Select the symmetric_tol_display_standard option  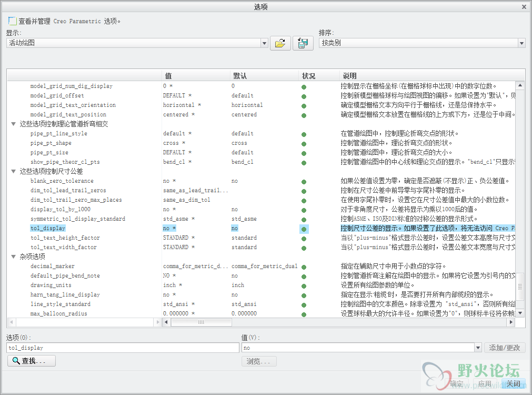tap(78, 219)
